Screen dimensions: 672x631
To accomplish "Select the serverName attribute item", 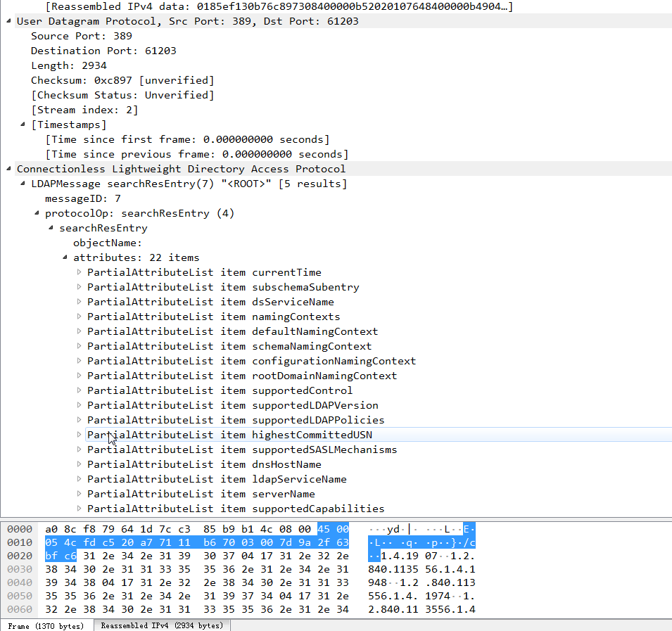I will point(211,494).
